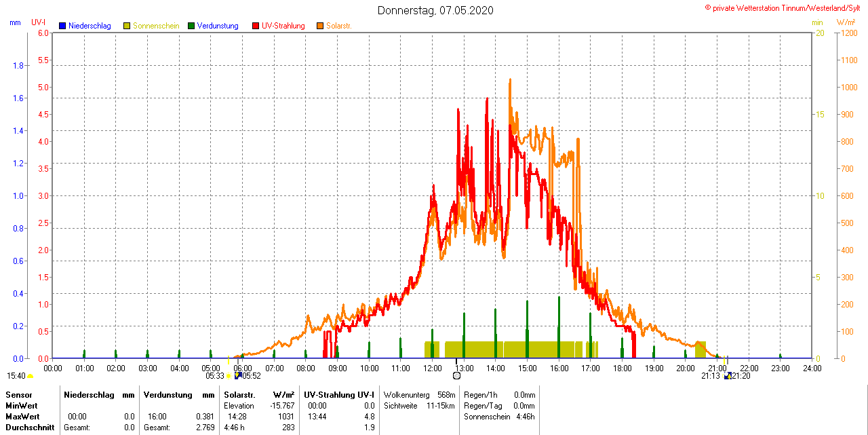
Task: Click the round solar-noon marker below 13:00
Action: click(x=456, y=375)
